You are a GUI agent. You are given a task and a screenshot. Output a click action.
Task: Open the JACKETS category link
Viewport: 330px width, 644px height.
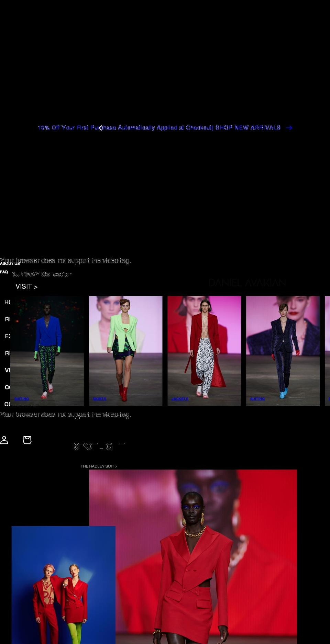coord(180,399)
